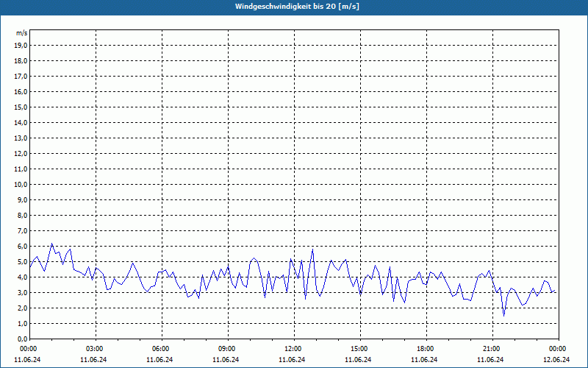Image resolution: width=588 pixels, height=368 pixels.
Task: Click the 14,0 y-axis label
Action: [x=21, y=123]
